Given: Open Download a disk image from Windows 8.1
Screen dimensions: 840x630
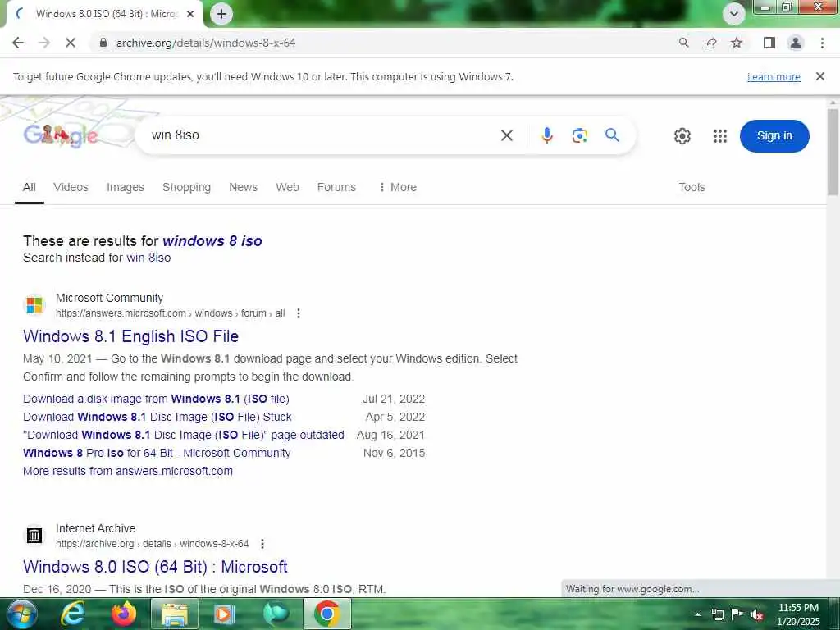Looking at the screenshot, I should (x=156, y=399).
